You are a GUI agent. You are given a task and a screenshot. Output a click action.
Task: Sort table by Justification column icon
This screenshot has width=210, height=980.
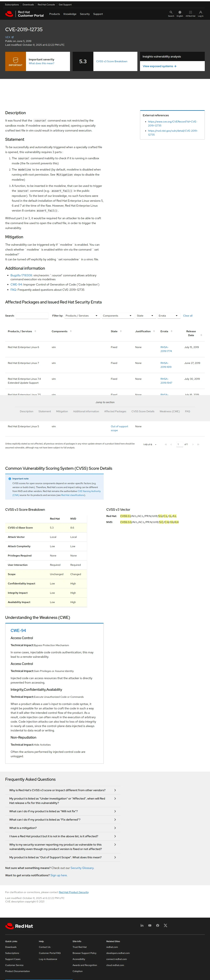tap(154, 331)
